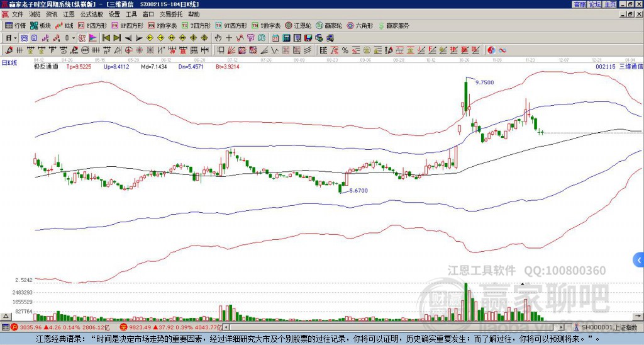Open the calculator icon
Viewport: 644px width, 345px height.
pos(286,38)
